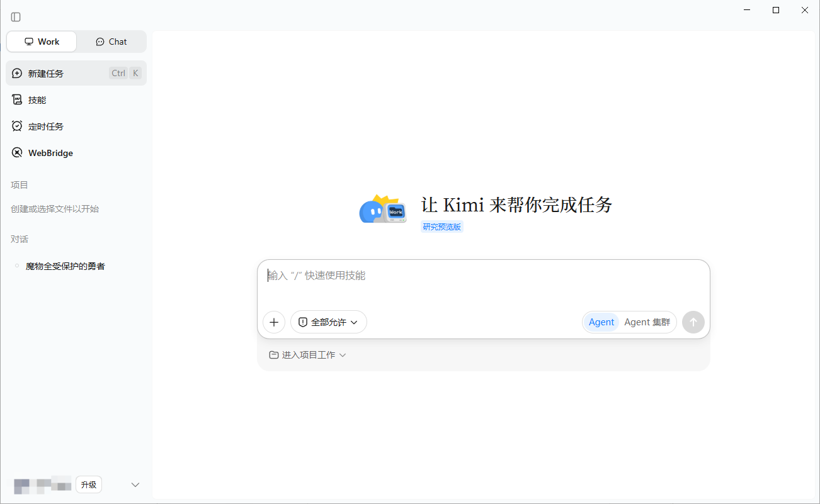Viewport: 820px width, 504px height.
Task: Open the 技能 skills page
Action: pos(76,99)
